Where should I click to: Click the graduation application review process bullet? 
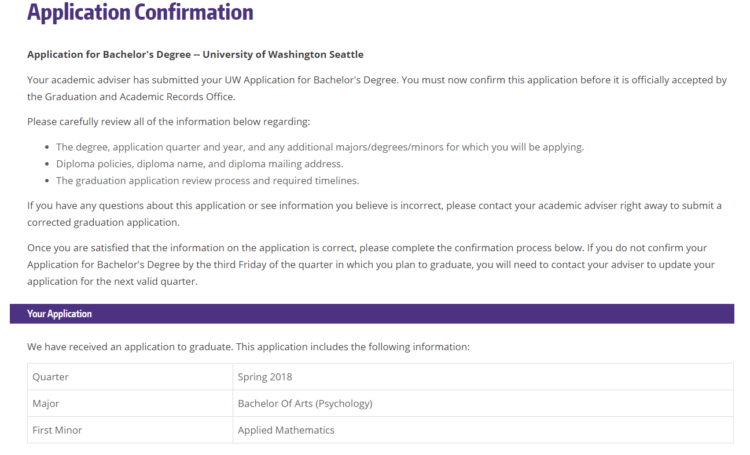[207, 181]
